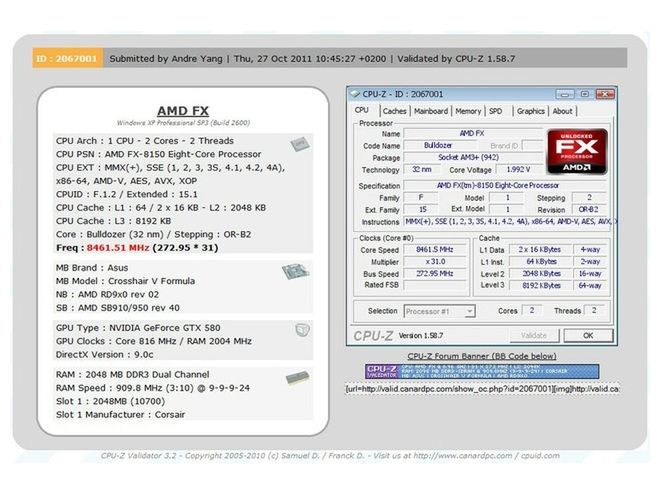Select the CPU tab
The width and height of the screenshot is (660, 493).
pyautogui.click(x=362, y=110)
